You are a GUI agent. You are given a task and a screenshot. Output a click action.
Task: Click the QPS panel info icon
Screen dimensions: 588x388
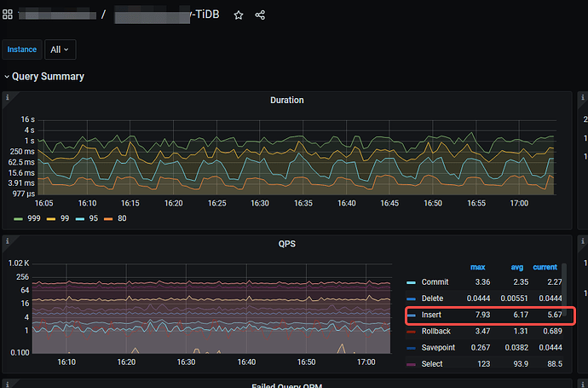pos(8,241)
